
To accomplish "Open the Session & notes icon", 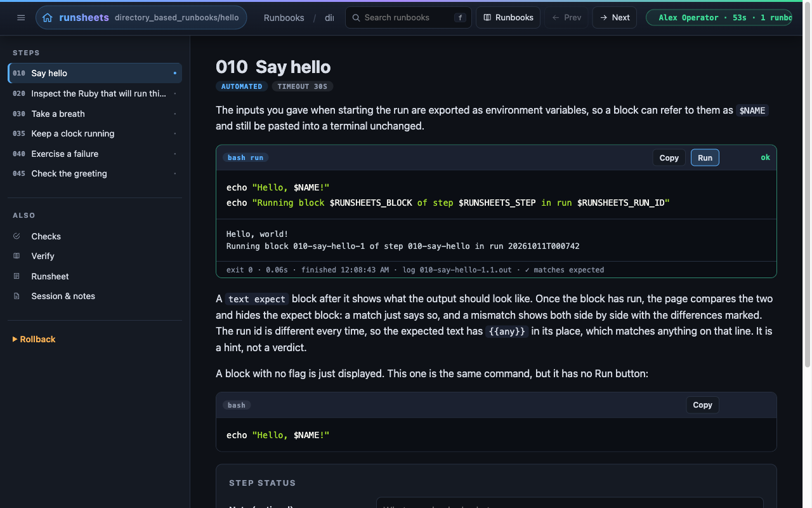I will click(16, 296).
